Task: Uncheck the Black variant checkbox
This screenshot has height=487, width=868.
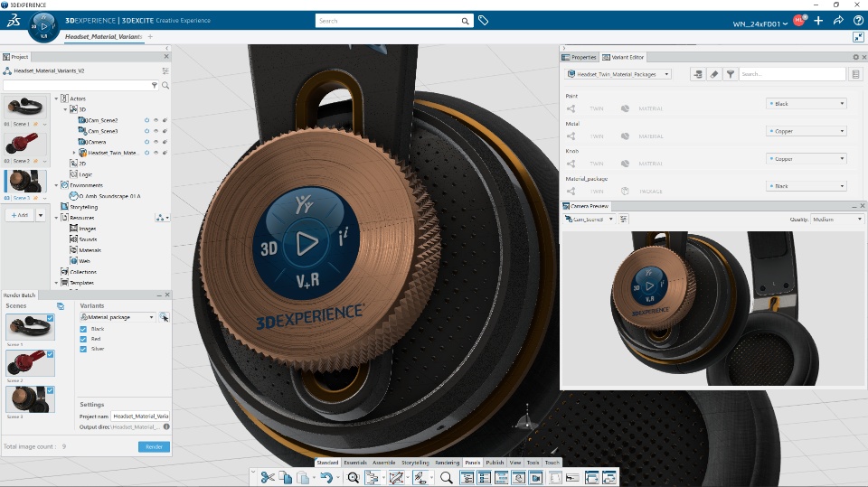Action: 83,329
